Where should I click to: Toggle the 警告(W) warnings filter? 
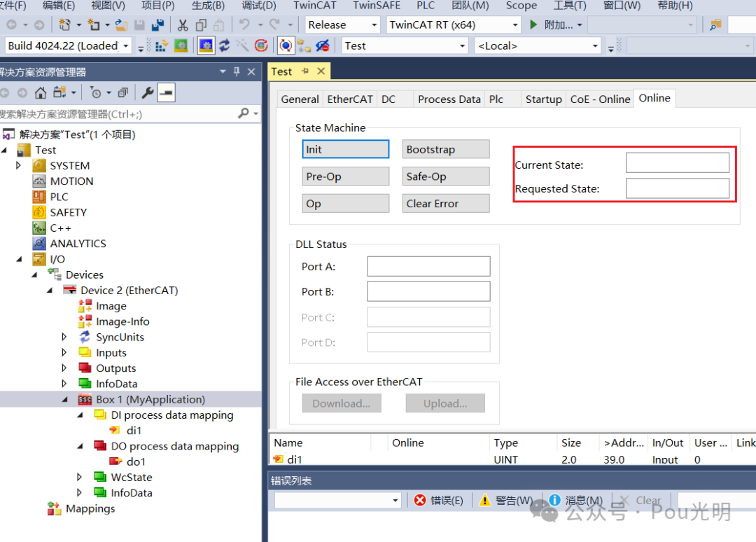[x=505, y=501]
